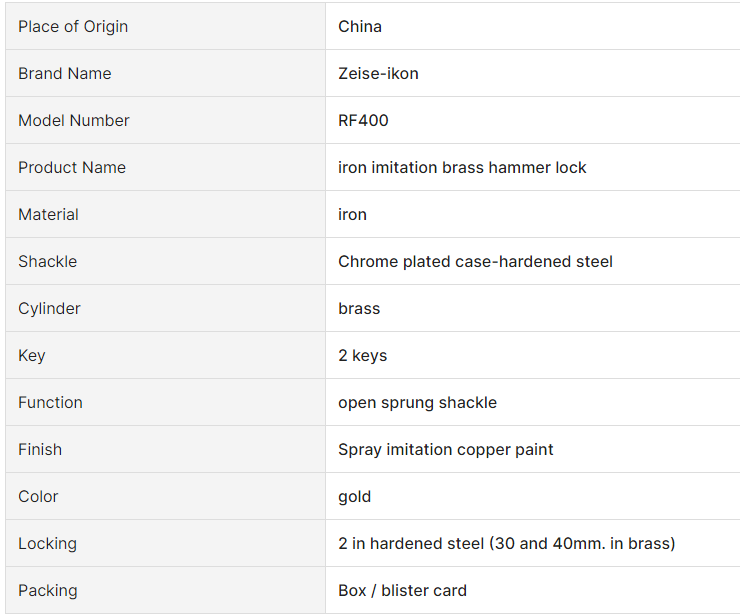The height and width of the screenshot is (615, 740).
Task: Click the Material label cell
Action: click(165, 214)
